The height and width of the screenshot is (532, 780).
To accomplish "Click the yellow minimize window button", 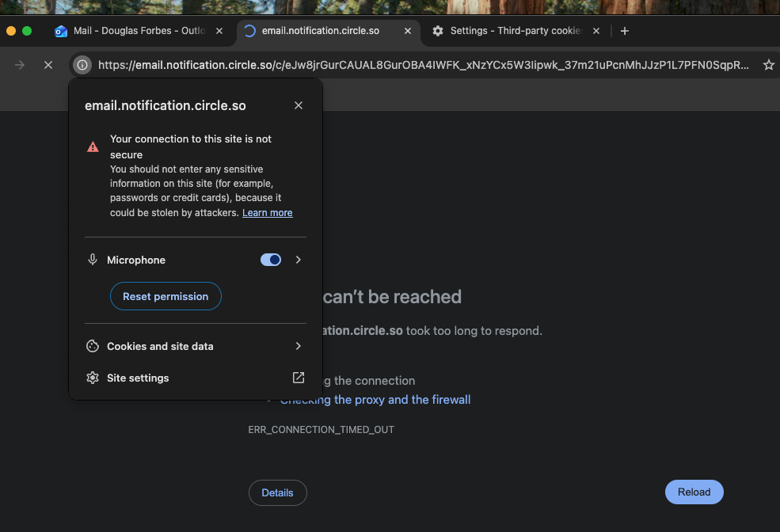I will tap(11, 31).
